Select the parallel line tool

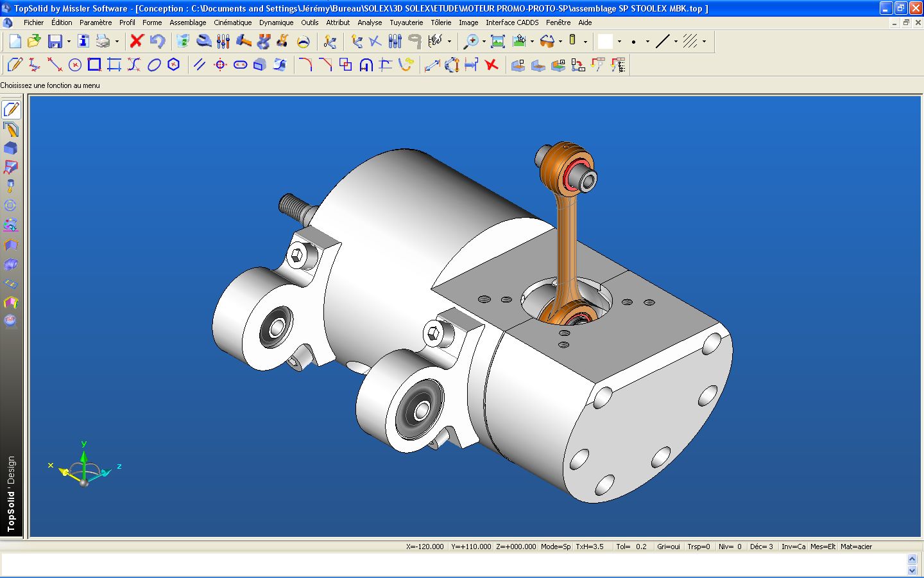(198, 64)
